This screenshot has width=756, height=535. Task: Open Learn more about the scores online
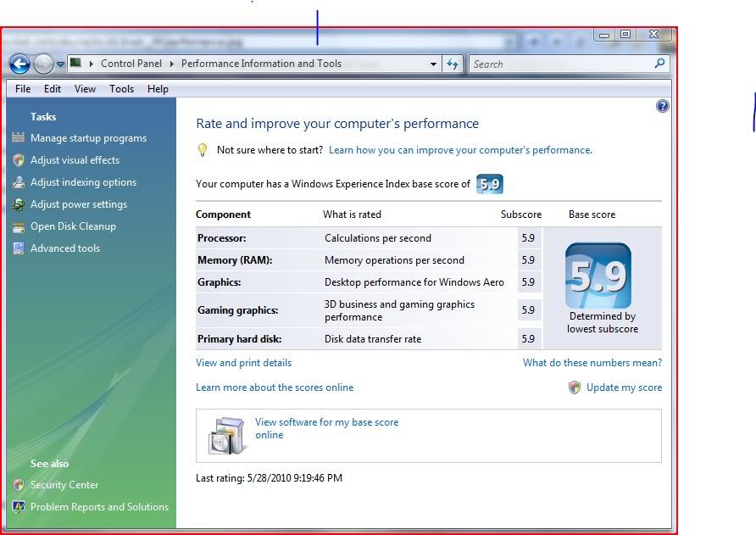pos(275,387)
